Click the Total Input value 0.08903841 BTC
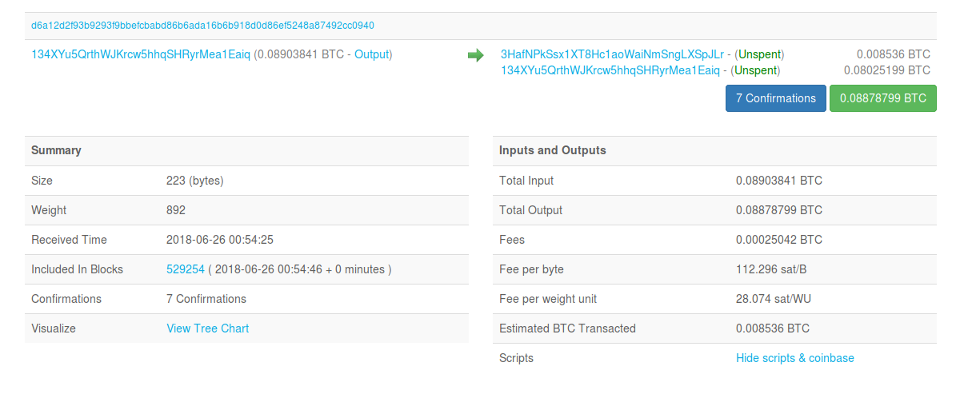The width and height of the screenshot is (980, 402). click(x=778, y=181)
